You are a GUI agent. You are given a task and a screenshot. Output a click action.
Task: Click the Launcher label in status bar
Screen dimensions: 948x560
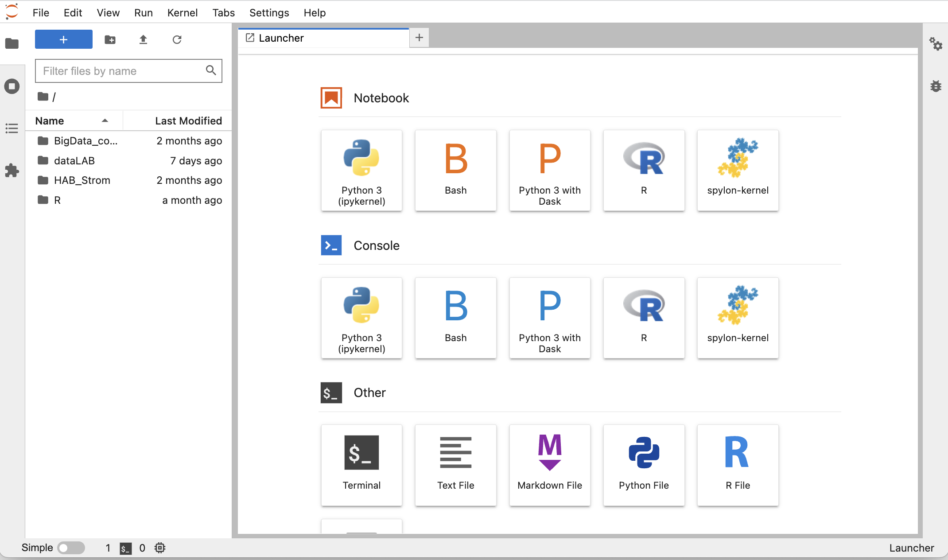pyautogui.click(x=912, y=548)
